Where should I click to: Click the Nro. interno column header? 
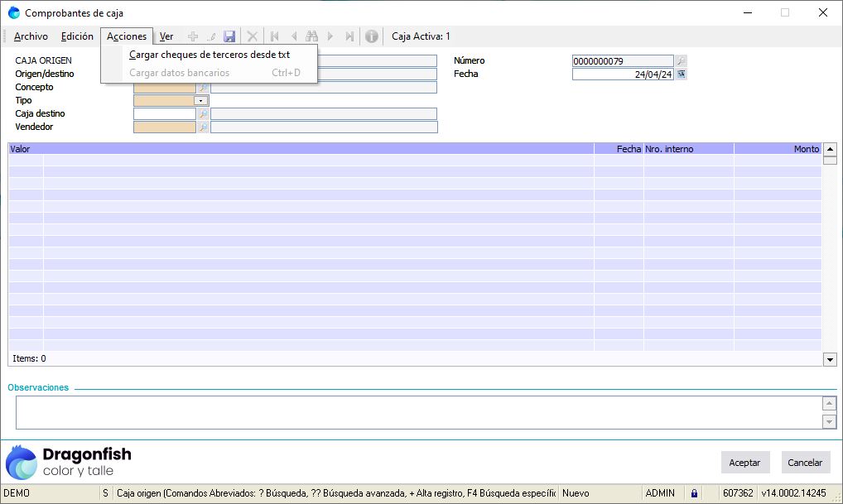pyautogui.click(x=689, y=149)
